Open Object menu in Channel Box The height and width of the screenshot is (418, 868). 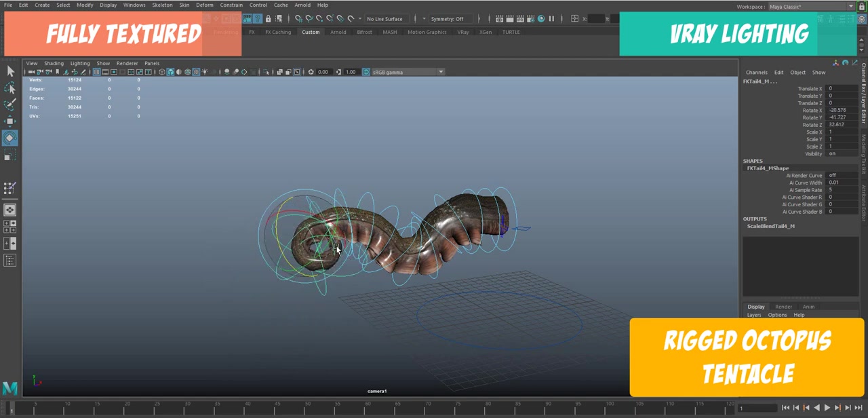(798, 73)
